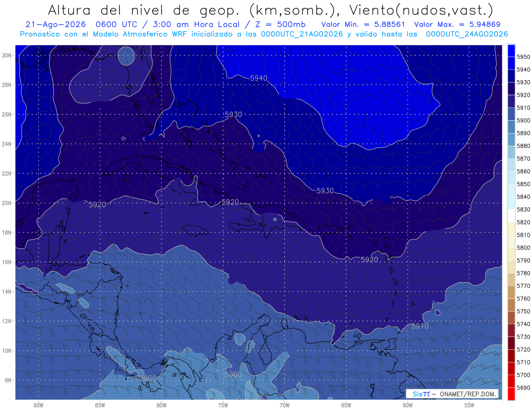Click the 22N latitude label
The image size is (532, 411).
8,173
